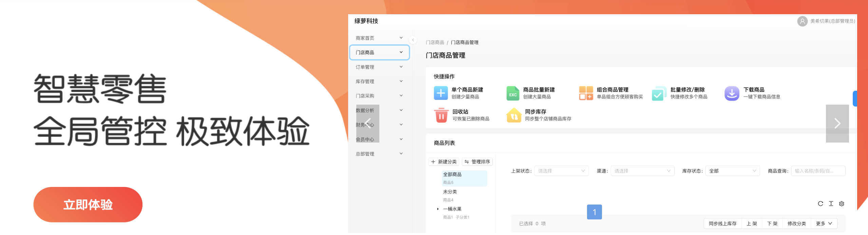Click the single product create plus icon
The image size is (868, 235).
(x=440, y=93)
